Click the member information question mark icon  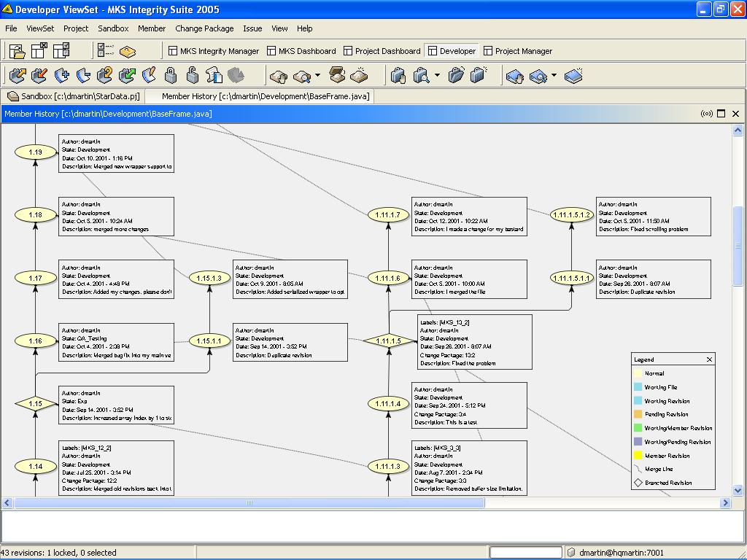tap(105, 75)
